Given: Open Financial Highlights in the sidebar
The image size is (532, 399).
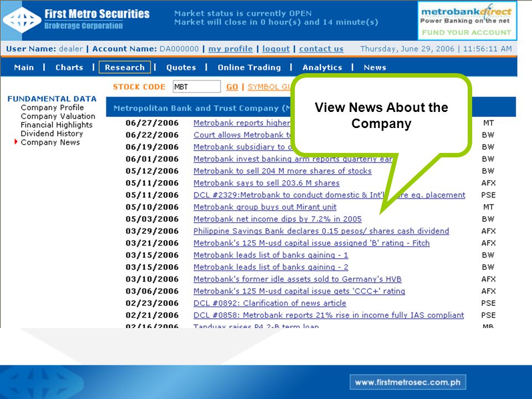Looking at the screenshot, I should tap(57, 125).
